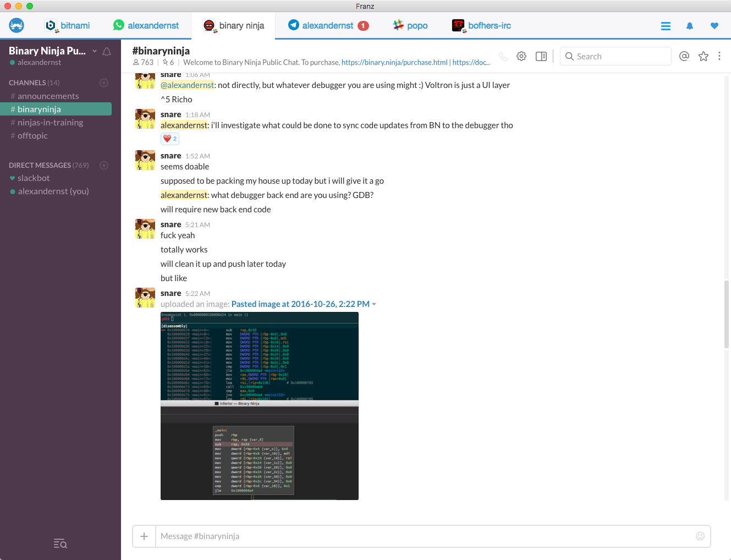Click the blue heart icon in tab bar
This screenshot has width=731, height=560.
click(x=714, y=26)
